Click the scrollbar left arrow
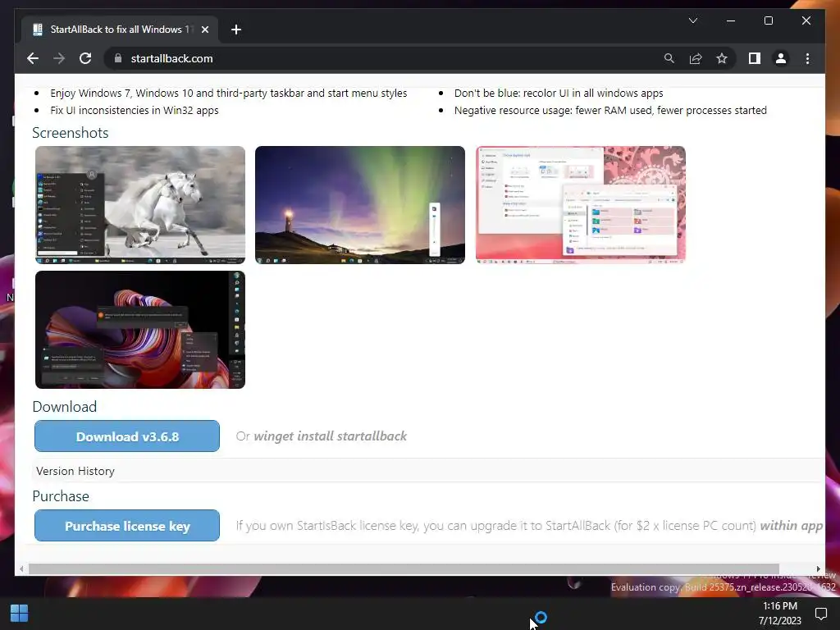The image size is (840, 630). click(x=21, y=569)
